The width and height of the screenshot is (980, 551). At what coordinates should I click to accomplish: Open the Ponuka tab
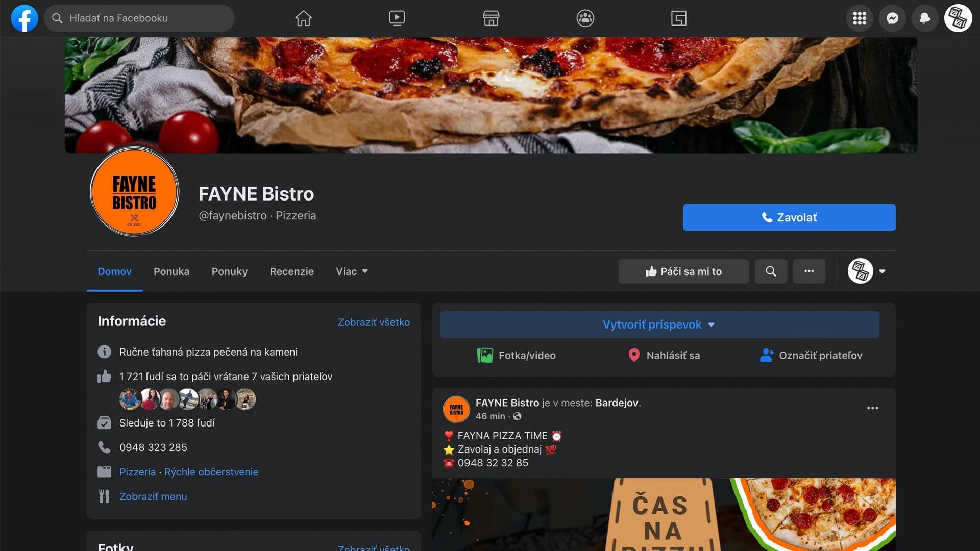click(x=171, y=271)
